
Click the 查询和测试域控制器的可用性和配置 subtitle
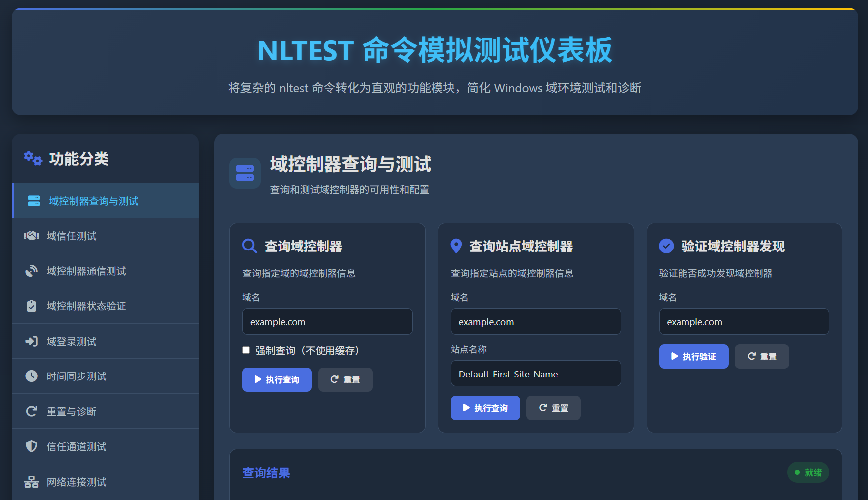(349, 190)
